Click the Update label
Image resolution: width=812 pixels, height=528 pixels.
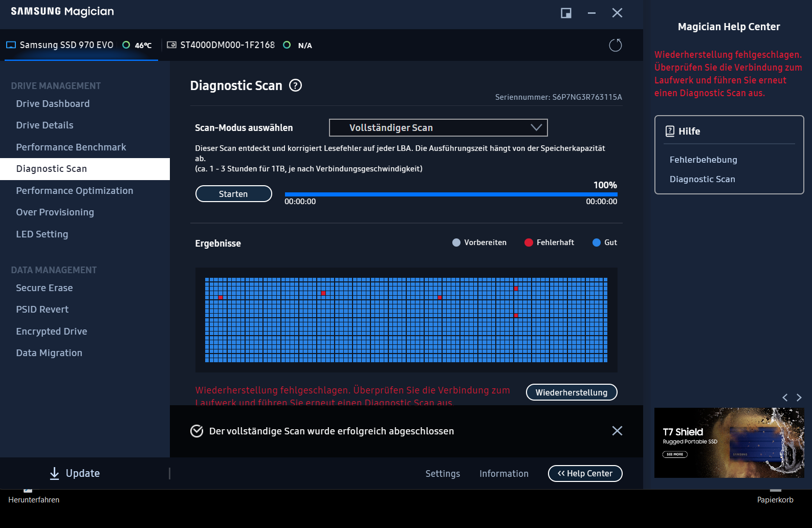(x=83, y=473)
